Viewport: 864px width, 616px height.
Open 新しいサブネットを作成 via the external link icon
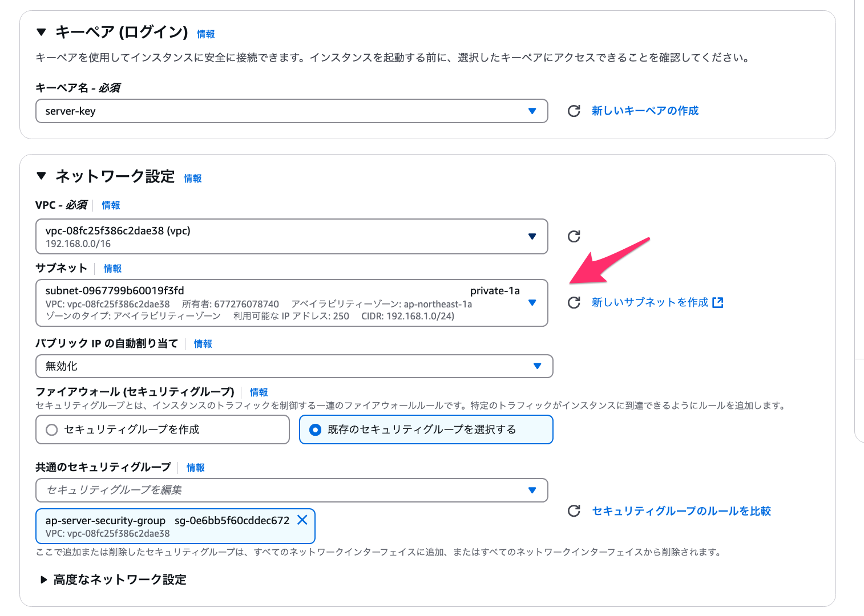[718, 302]
